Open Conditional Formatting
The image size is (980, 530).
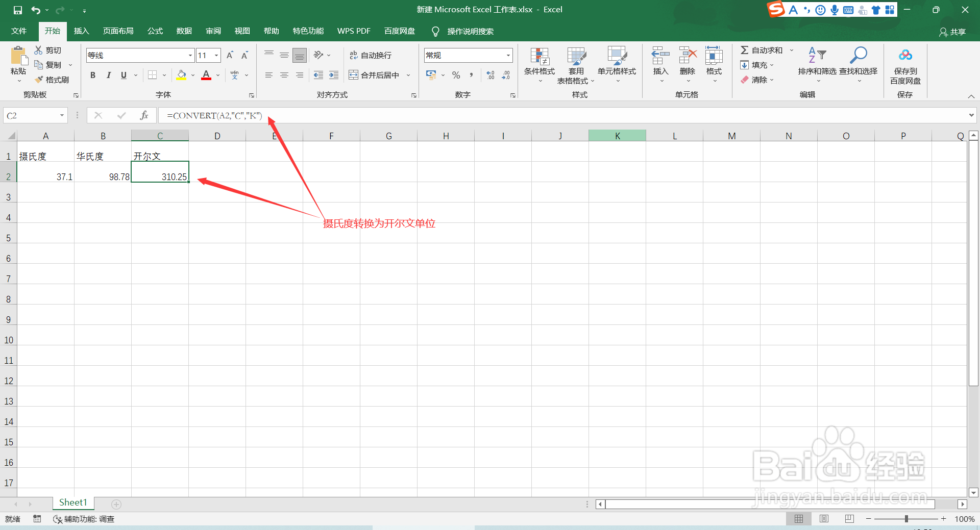(x=540, y=65)
